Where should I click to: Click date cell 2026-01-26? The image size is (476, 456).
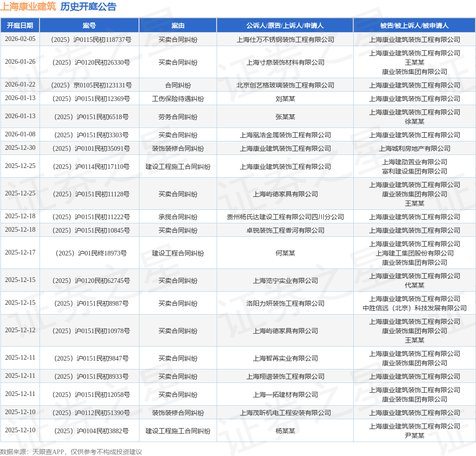click(20, 62)
